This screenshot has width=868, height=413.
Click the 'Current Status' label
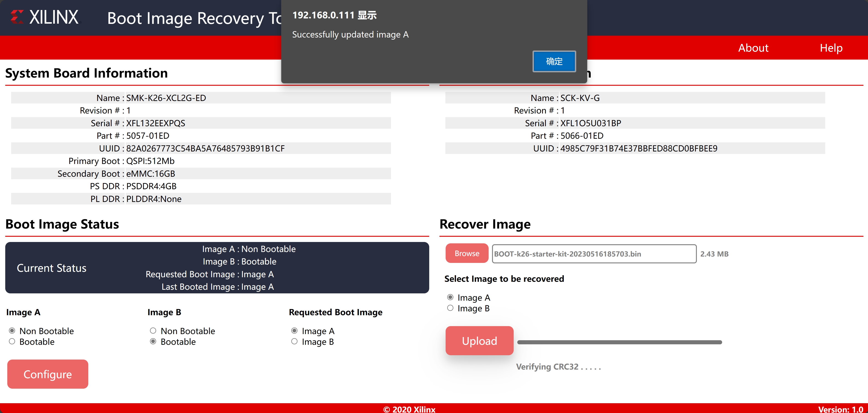[52, 268]
